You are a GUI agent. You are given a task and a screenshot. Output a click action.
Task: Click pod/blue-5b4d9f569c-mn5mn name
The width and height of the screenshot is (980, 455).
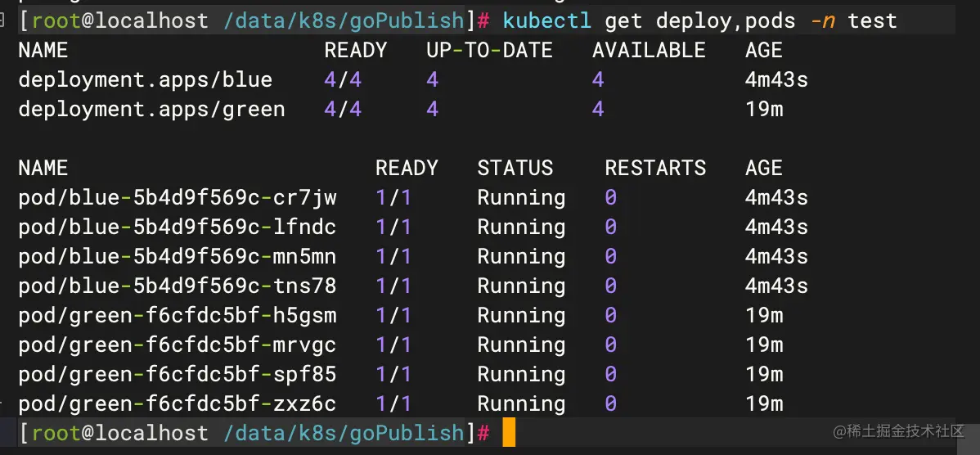[x=178, y=256]
